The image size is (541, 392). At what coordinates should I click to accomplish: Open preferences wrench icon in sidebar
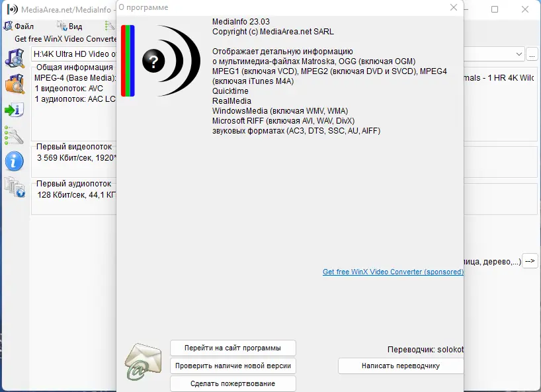pos(14,135)
